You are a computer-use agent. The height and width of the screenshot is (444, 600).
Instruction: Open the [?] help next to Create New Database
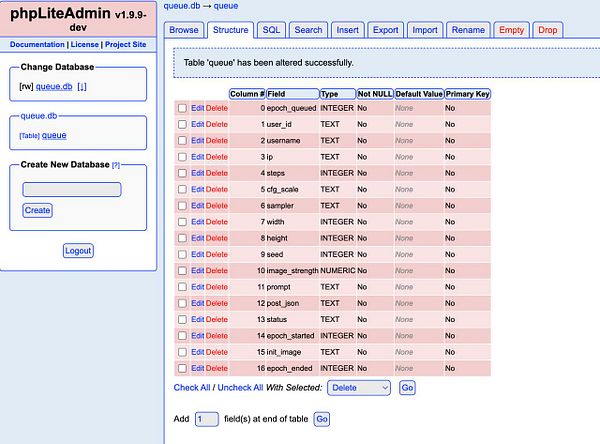click(116, 165)
